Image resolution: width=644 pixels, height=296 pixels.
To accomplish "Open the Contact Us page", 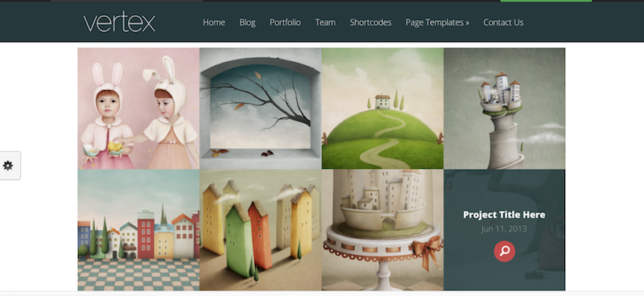I will tap(503, 23).
